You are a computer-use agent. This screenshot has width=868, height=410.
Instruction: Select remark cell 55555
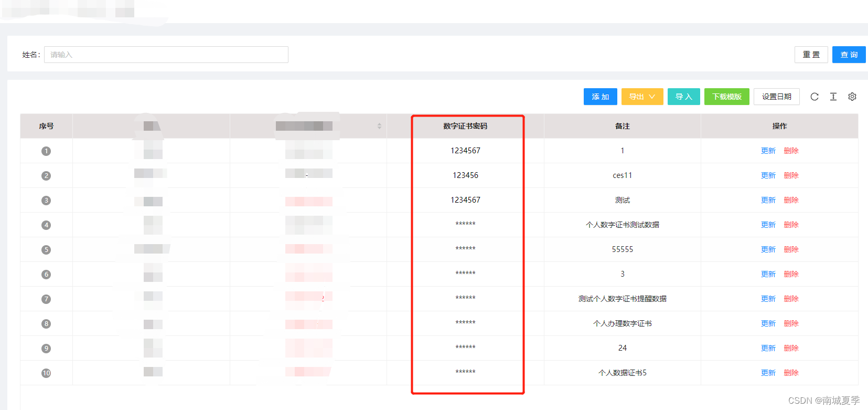pyautogui.click(x=623, y=249)
